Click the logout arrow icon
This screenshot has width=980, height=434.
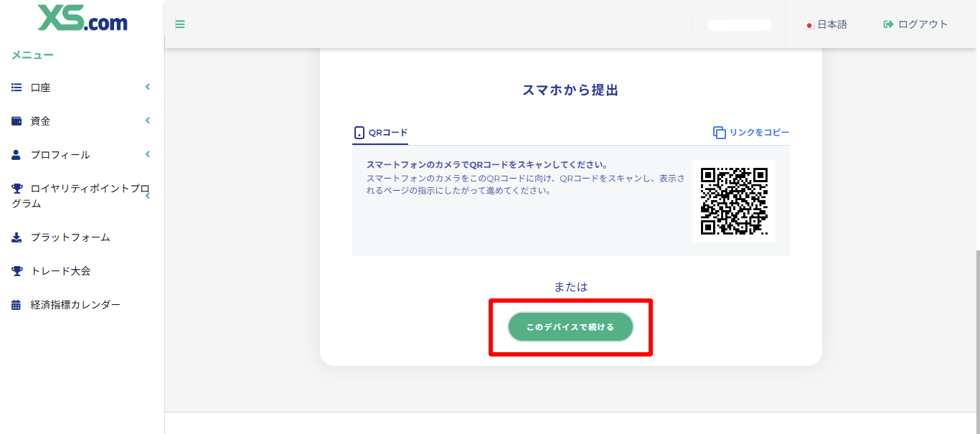887,24
